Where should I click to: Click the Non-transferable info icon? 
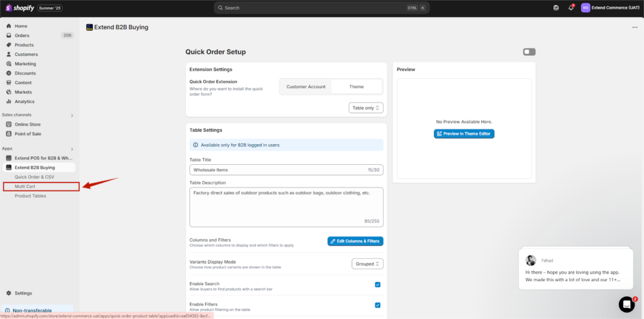pyautogui.click(x=8, y=311)
